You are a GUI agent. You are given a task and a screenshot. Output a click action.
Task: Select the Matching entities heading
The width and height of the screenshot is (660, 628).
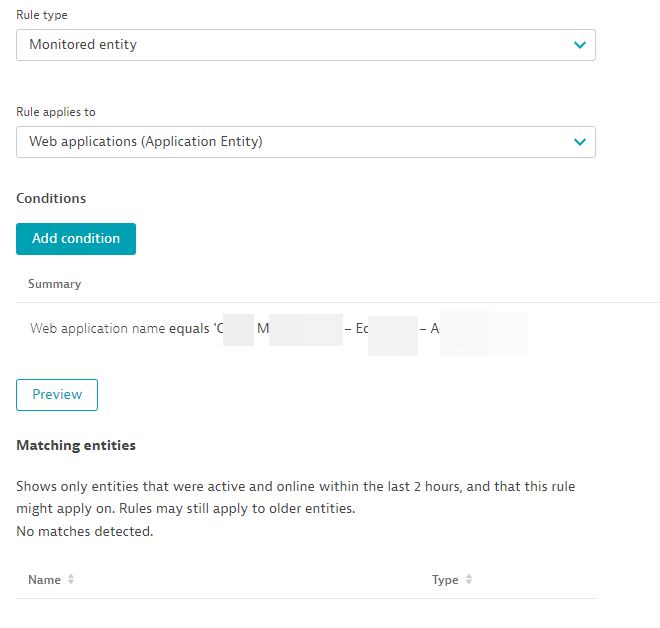click(76, 445)
